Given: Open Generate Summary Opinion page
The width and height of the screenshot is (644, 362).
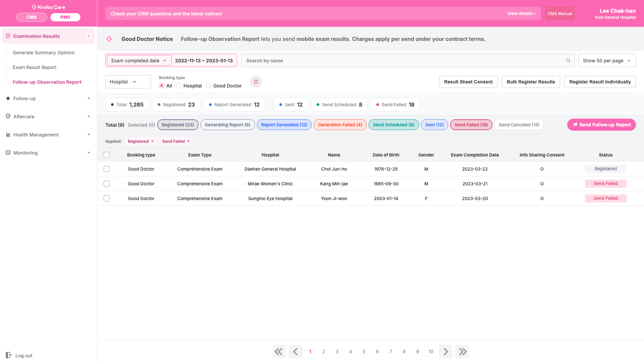Looking at the screenshot, I should pyautogui.click(x=44, y=52).
